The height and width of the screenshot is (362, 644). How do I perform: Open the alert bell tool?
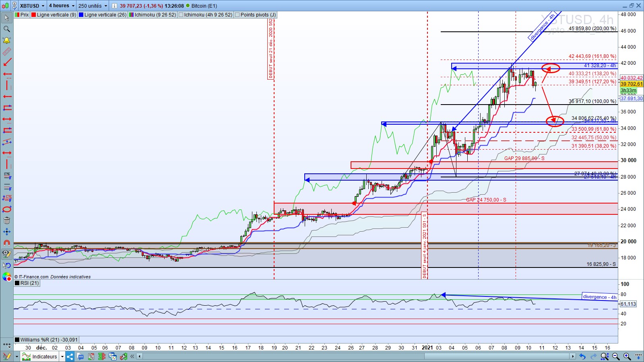click(7, 40)
